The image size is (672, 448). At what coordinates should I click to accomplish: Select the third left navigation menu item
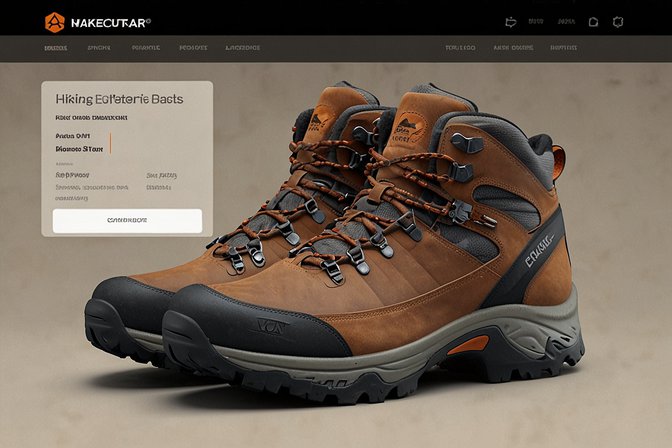pos(146,47)
